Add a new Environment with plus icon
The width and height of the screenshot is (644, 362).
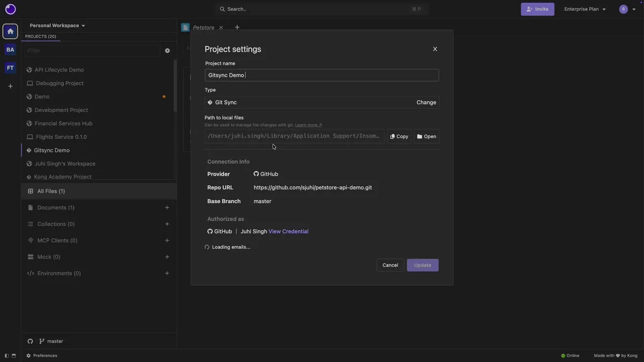[167, 274]
